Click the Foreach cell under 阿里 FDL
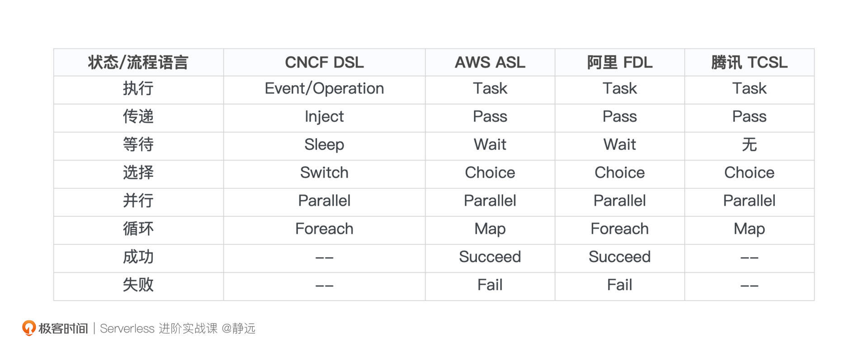This screenshot has height=350, width=868. coord(619,229)
